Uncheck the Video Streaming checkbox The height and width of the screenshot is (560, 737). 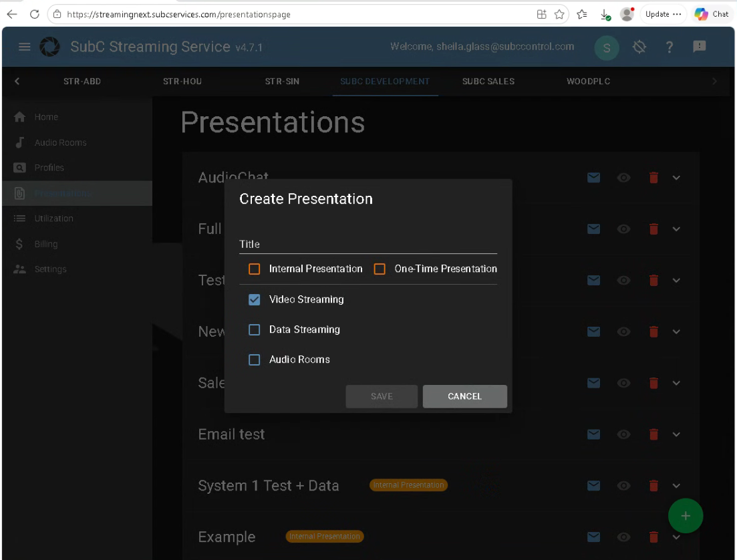(x=255, y=299)
